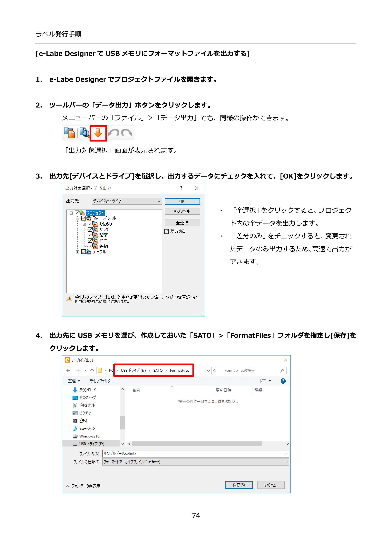Uncheck the 丼物 checkbox
Screen dimensions: 392x555
coord(90,246)
